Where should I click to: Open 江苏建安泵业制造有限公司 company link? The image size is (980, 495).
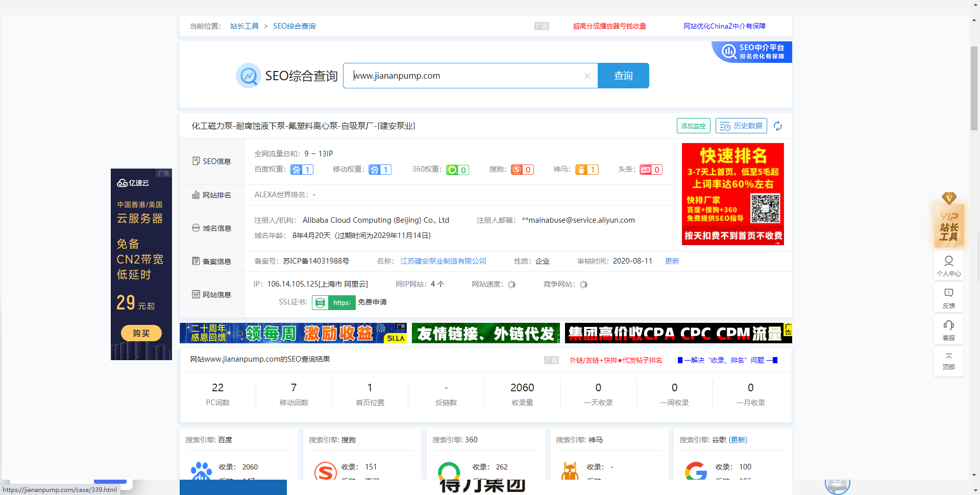click(x=443, y=261)
